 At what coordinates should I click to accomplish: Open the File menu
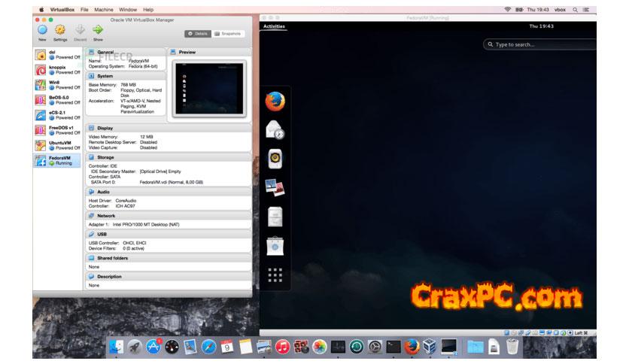[x=84, y=9]
